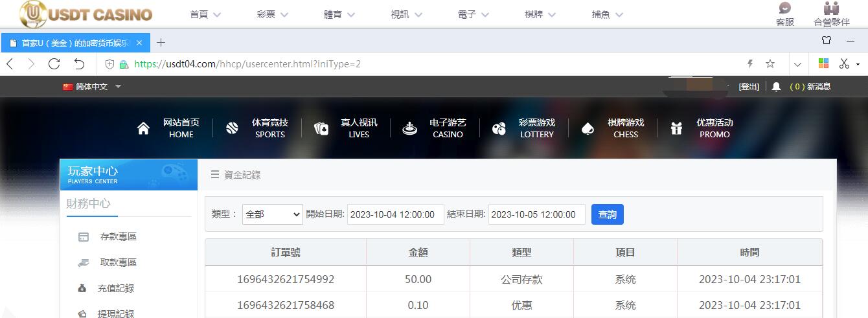868x318 pixels.
Task: Click the 登出 logout link
Action: coord(749,87)
